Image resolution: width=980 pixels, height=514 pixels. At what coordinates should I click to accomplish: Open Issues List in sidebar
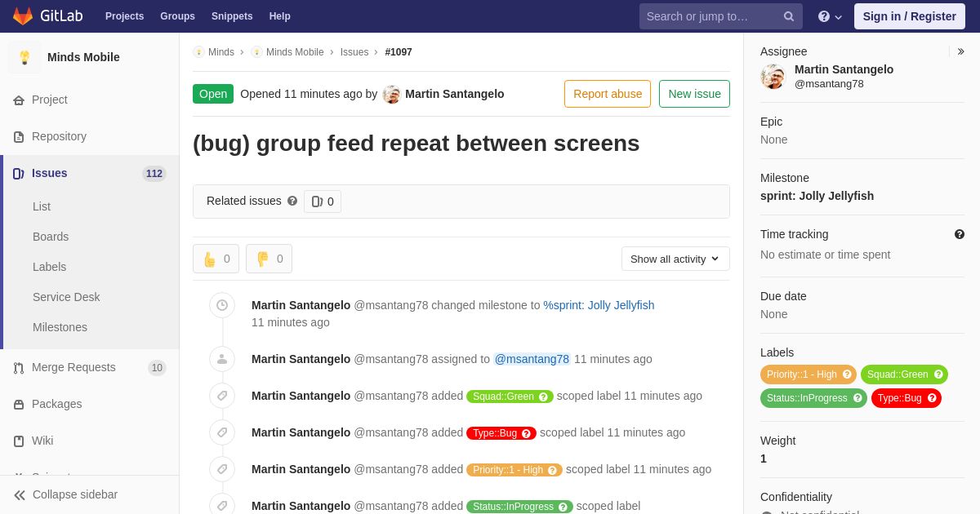pyautogui.click(x=42, y=206)
